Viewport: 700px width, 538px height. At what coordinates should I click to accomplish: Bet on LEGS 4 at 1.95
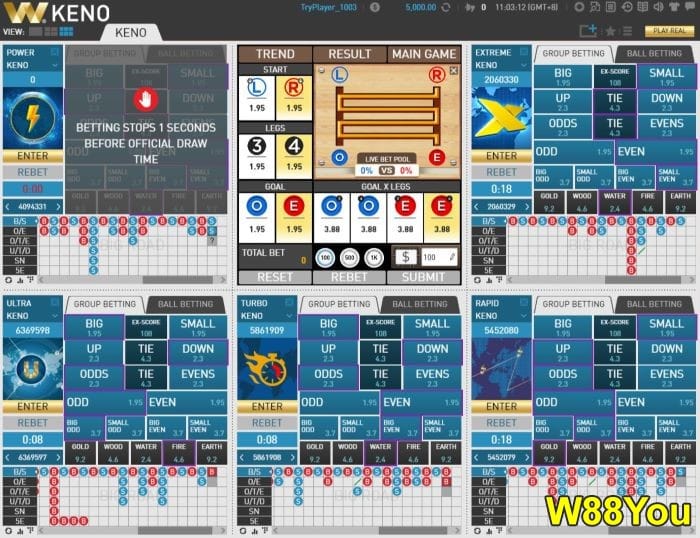(294, 156)
